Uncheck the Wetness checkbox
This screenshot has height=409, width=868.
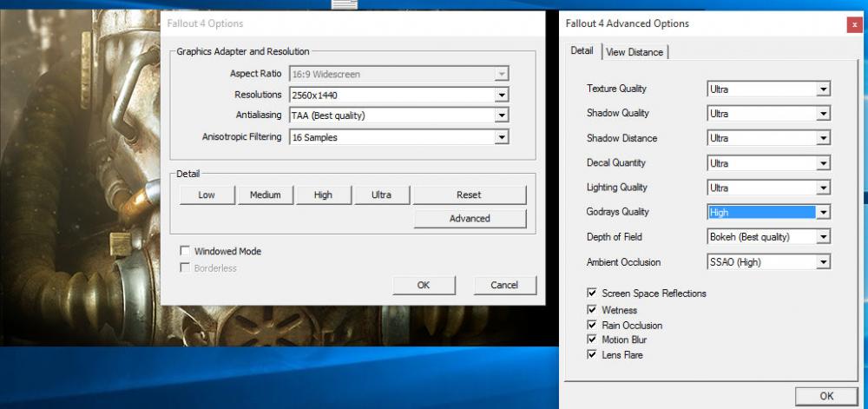(592, 310)
